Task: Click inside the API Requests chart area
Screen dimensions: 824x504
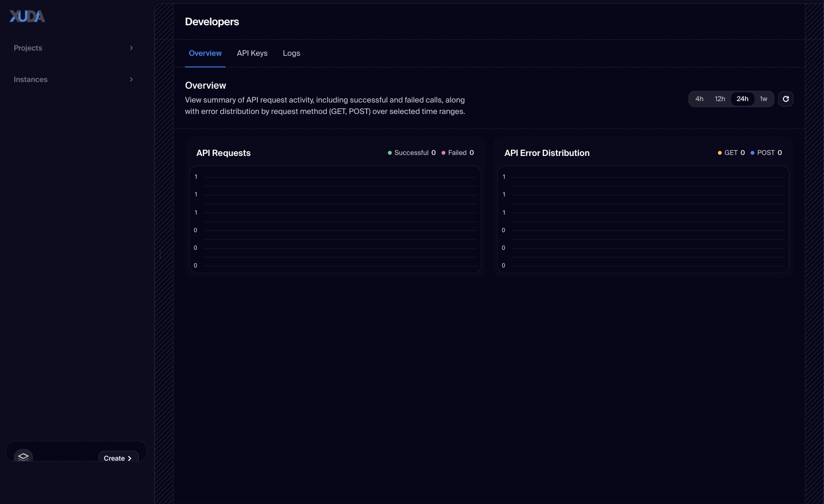Action: coord(335,219)
